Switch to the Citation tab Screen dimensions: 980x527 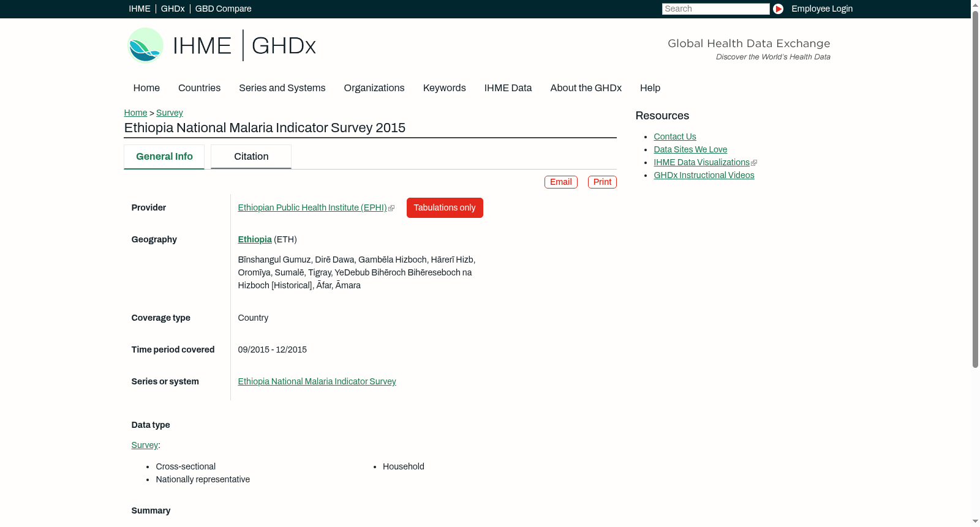[251, 157]
